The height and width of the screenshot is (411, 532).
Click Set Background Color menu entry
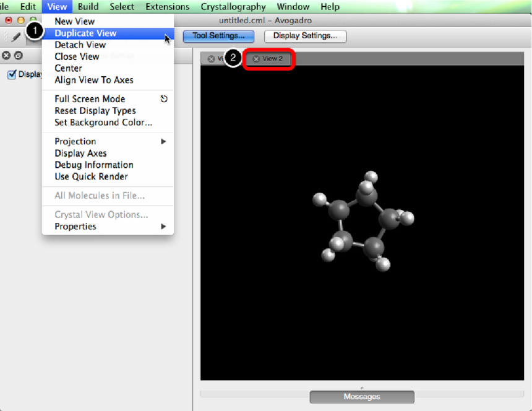click(103, 123)
